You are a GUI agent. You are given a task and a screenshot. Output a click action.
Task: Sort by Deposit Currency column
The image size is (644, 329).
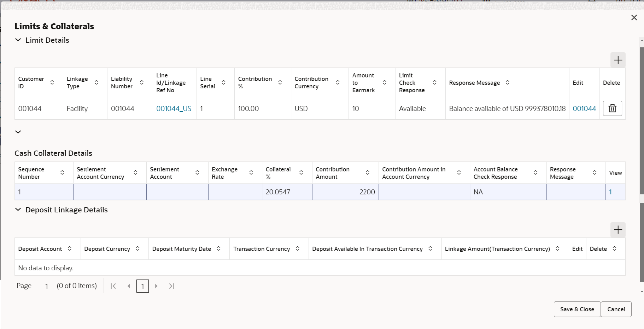click(x=137, y=248)
